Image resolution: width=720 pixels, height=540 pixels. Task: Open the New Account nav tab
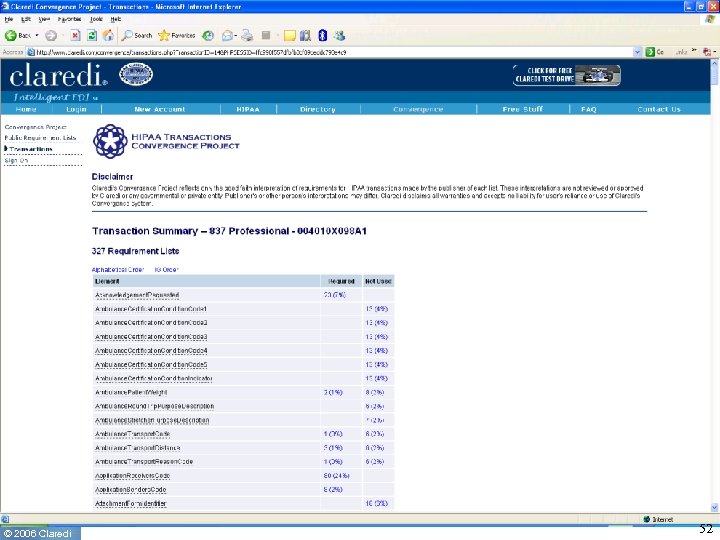[x=160, y=109]
